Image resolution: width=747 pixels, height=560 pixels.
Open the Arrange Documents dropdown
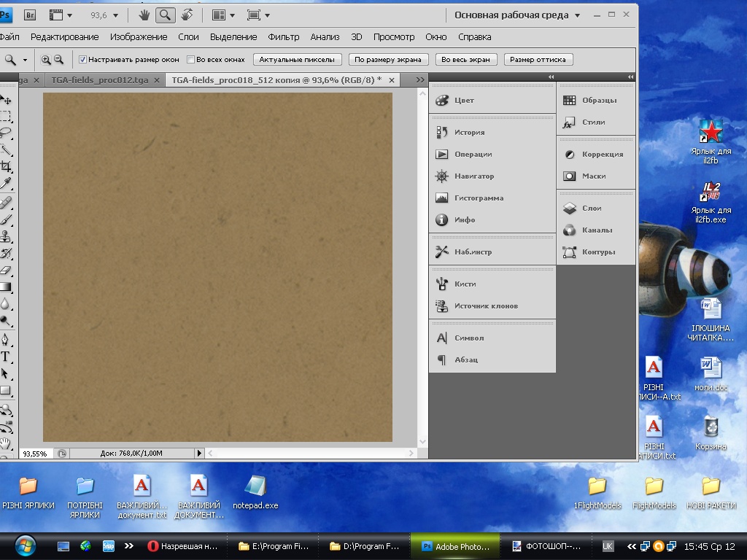pyautogui.click(x=223, y=15)
